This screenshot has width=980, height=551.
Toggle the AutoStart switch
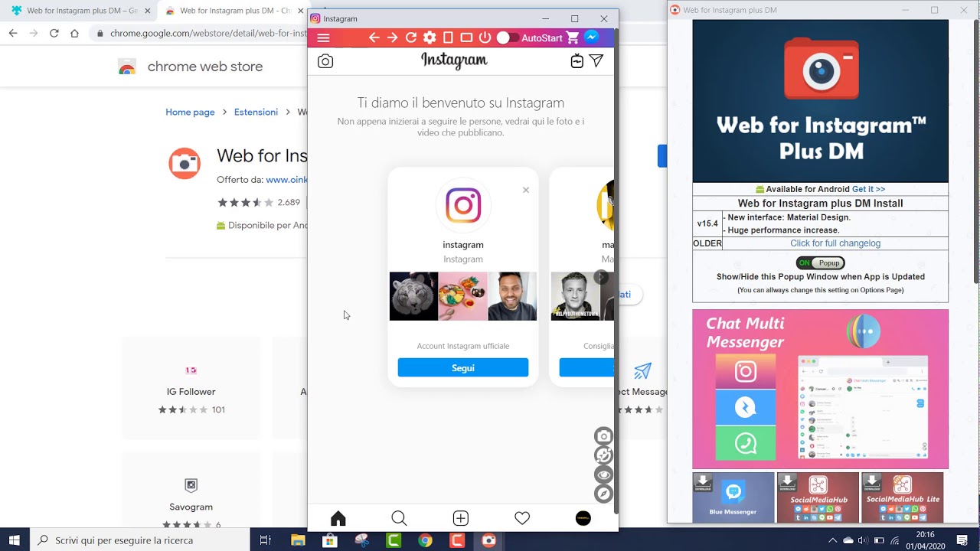(x=507, y=38)
